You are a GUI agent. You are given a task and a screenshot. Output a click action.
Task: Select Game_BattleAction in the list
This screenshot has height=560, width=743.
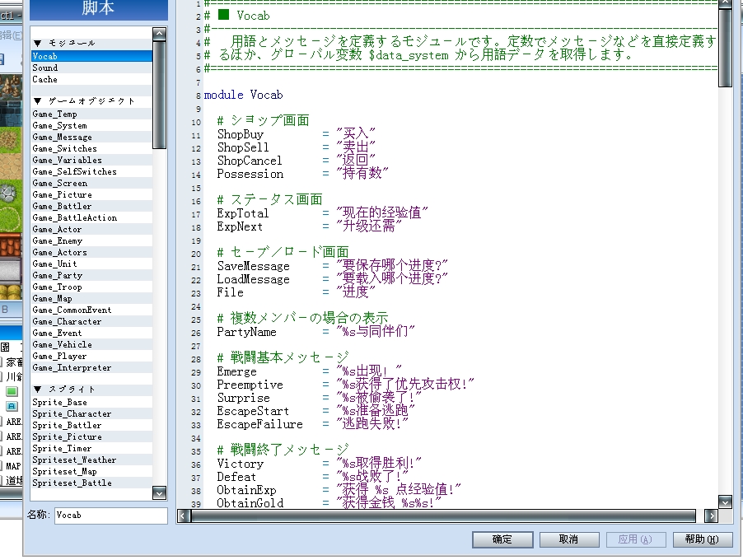(92, 217)
